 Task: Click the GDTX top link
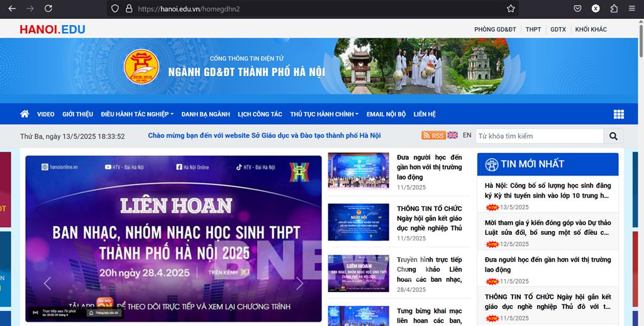click(558, 29)
